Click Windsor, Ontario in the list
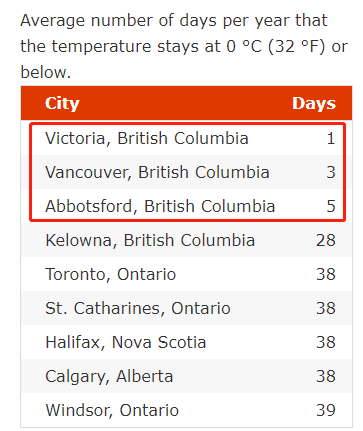This screenshot has width=363, height=431. 112,410
